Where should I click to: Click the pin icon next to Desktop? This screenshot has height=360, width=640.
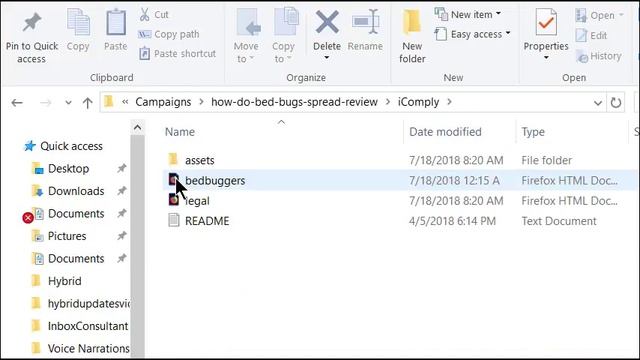122,168
